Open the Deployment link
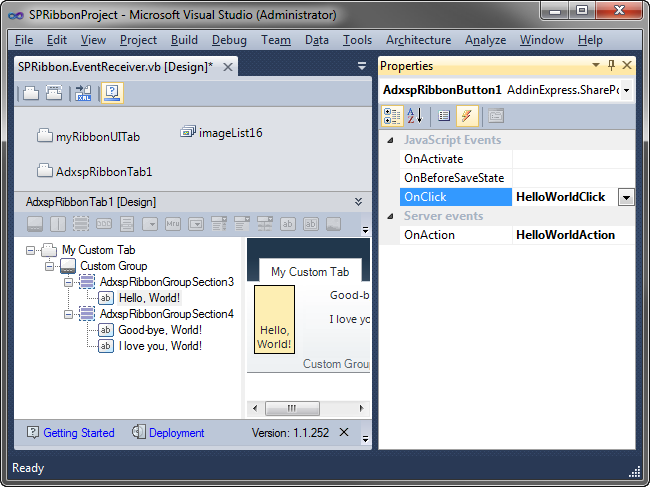 (176, 433)
